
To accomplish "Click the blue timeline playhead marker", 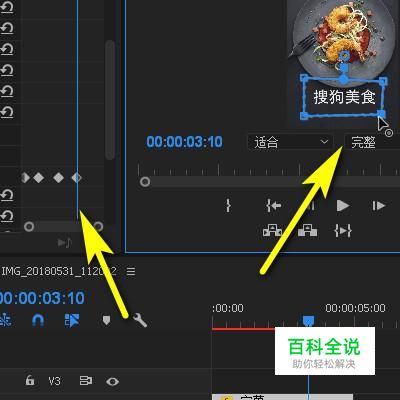I will (x=308, y=321).
